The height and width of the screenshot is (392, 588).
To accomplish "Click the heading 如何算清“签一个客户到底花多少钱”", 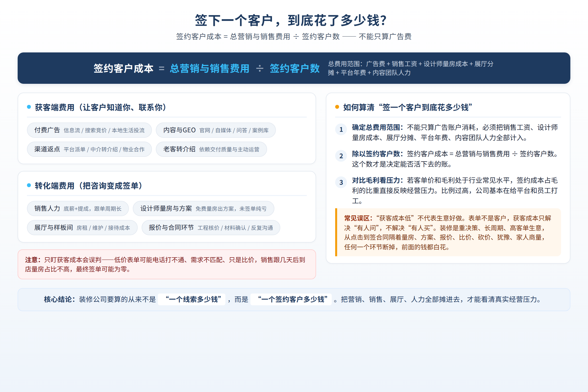I will (x=408, y=107).
